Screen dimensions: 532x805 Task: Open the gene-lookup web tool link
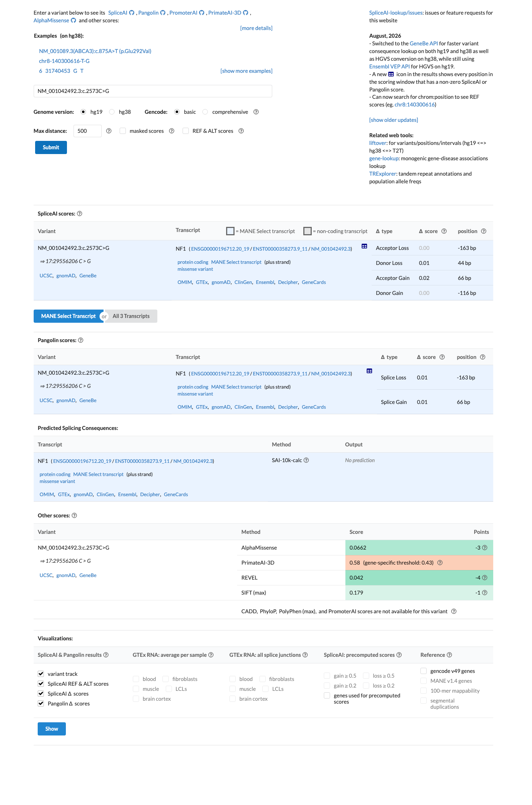tap(384, 158)
